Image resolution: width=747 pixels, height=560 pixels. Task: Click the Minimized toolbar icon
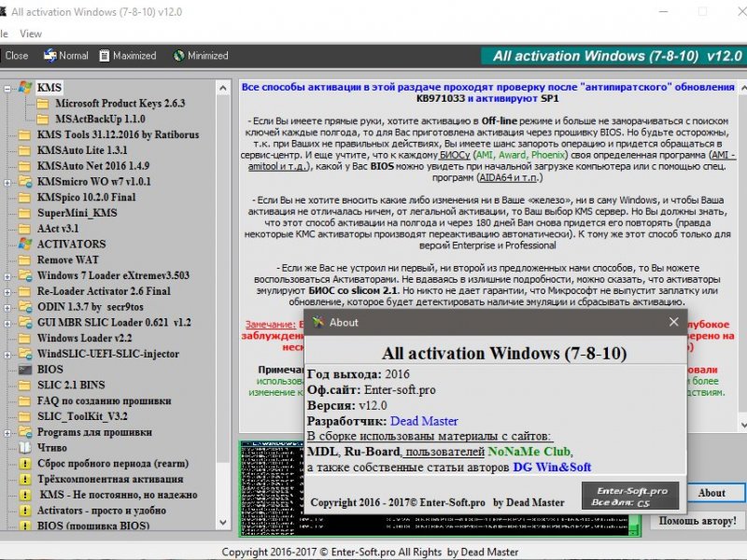pos(178,56)
